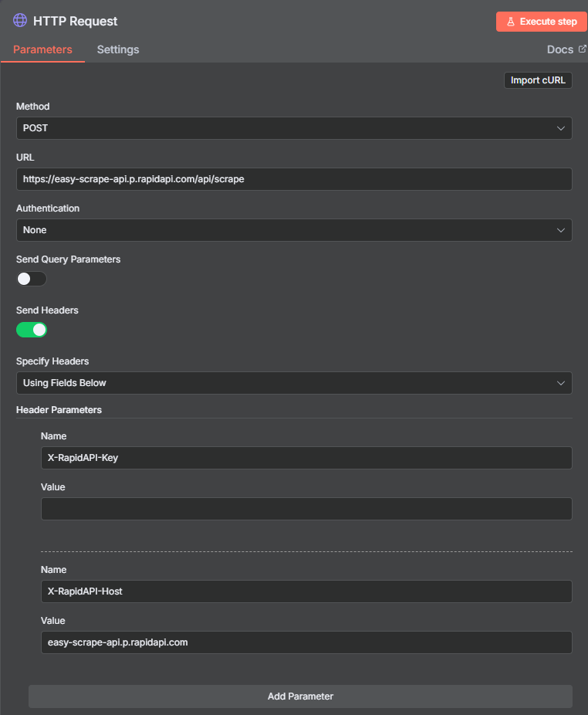Click the flask icon on Execute step
588x715 pixels.
click(510, 22)
